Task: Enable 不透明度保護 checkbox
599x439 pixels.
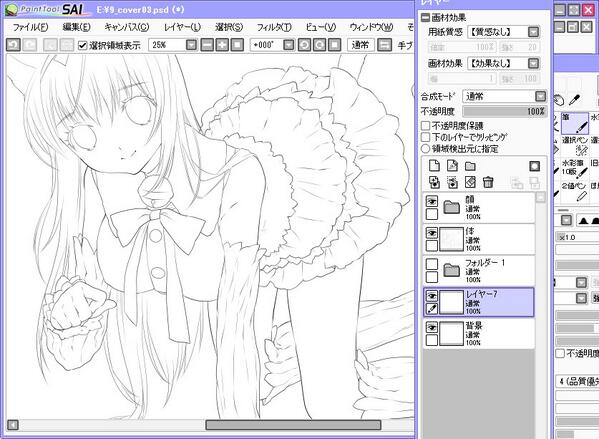Action: pos(425,126)
